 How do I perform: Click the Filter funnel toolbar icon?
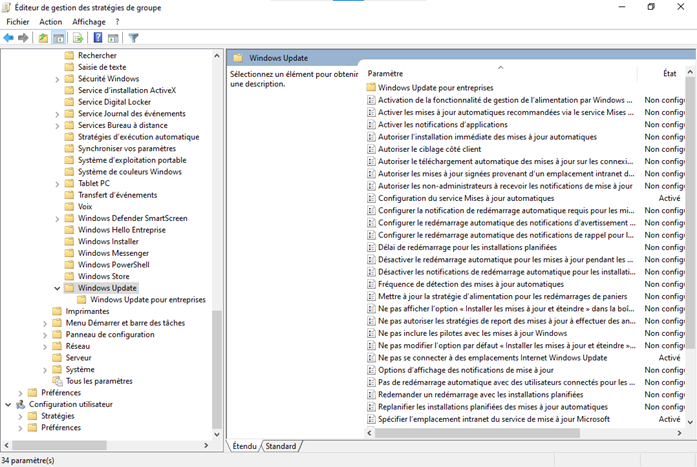click(133, 38)
